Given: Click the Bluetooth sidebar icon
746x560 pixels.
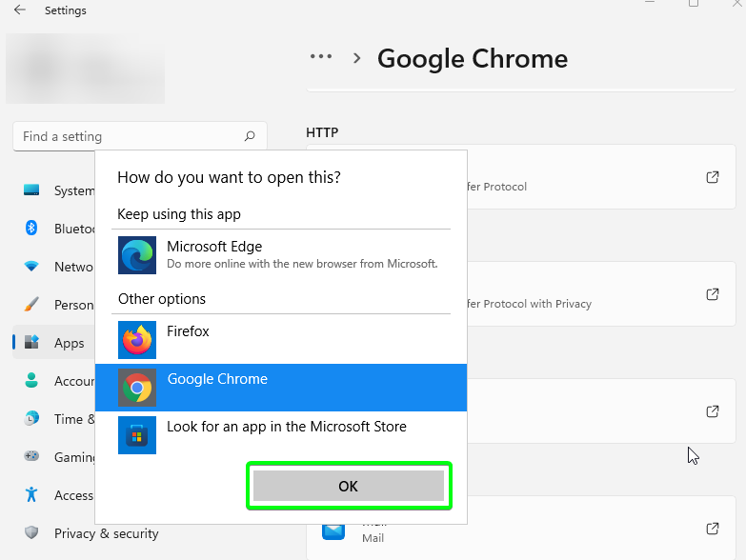Looking at the screenshot, I should pyautogui.click(x=31, y=229).
